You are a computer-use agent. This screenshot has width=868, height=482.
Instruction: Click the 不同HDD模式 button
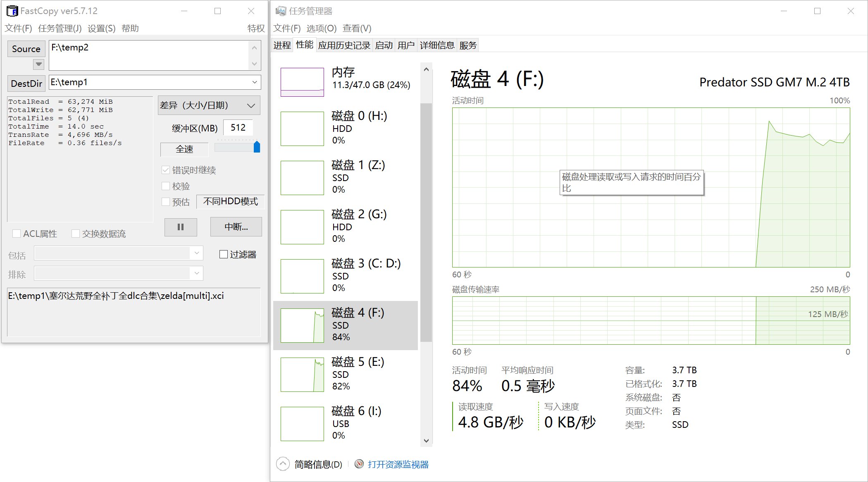pos(230,201)
